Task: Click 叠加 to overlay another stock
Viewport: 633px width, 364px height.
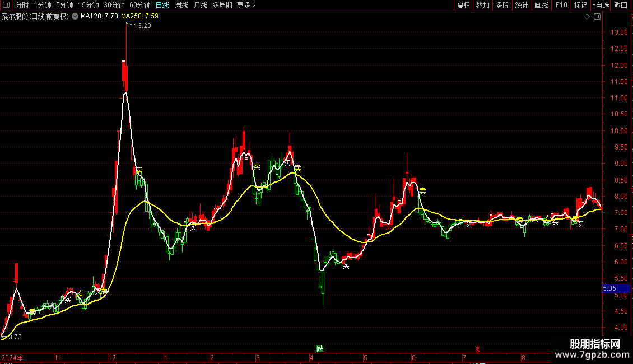Action: [482, 5]
